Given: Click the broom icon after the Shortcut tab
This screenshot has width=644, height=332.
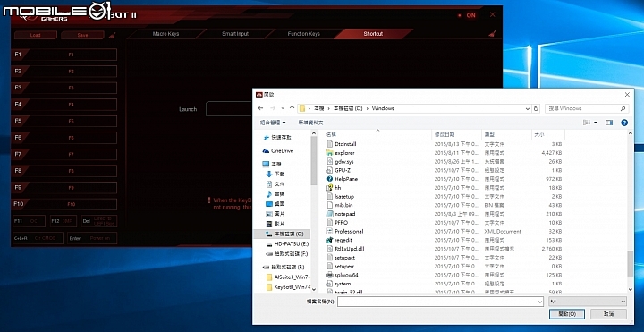Looking at the screenshot, I should (492, 34).
